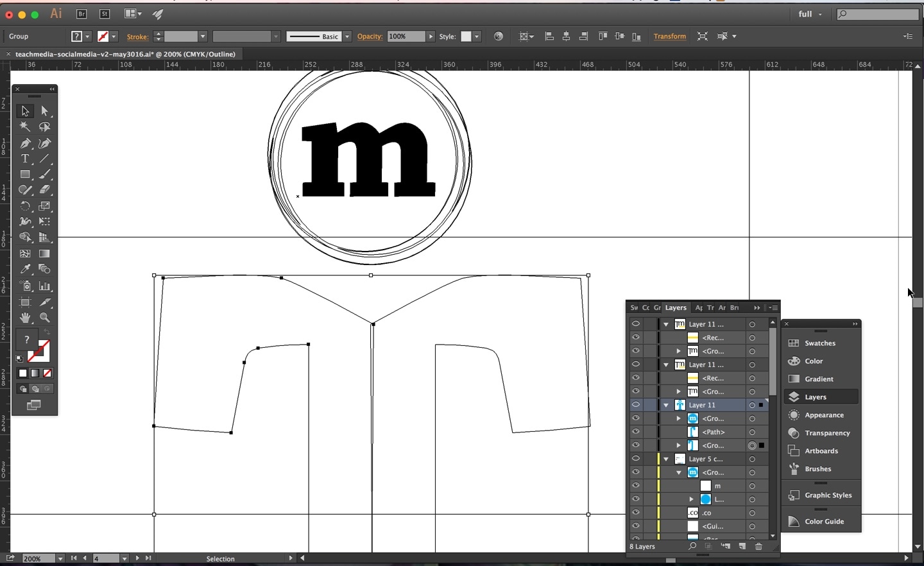924x566 pixels.
Task: Hide the .co layer item
Action: point(635,513)
